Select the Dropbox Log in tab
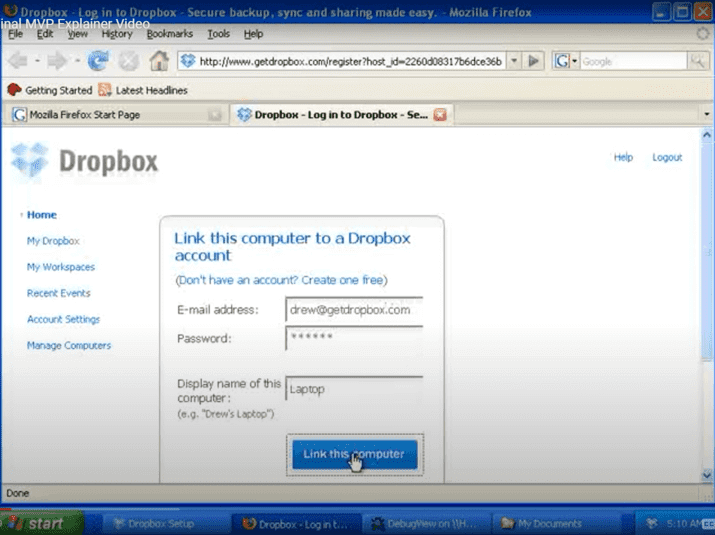 point(342,114)
